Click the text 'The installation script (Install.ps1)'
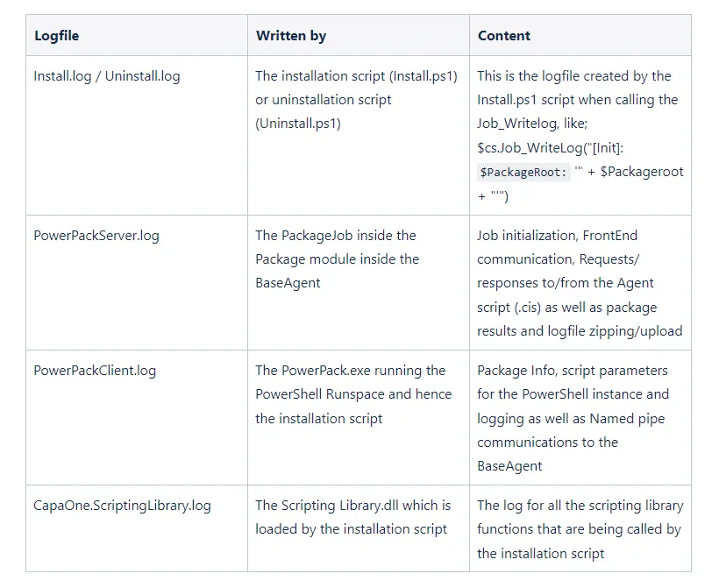719x588 pixels. [356, 76]
